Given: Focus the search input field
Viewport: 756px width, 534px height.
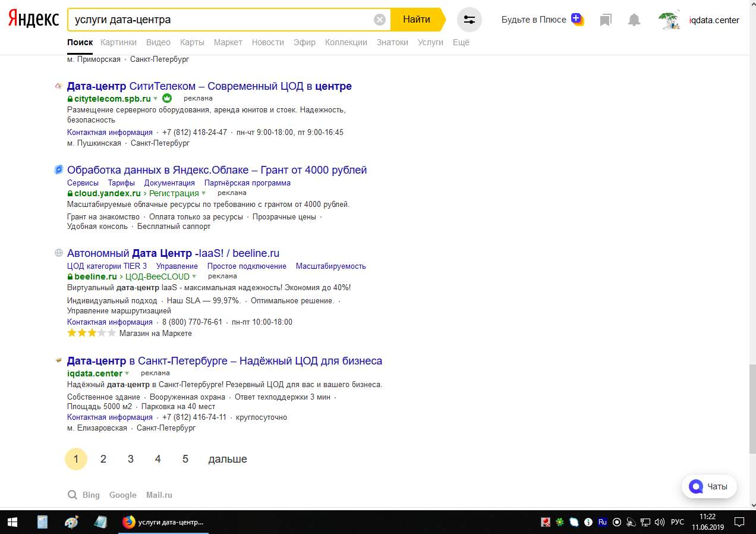Looking at the screenshot, I should 220,20.
